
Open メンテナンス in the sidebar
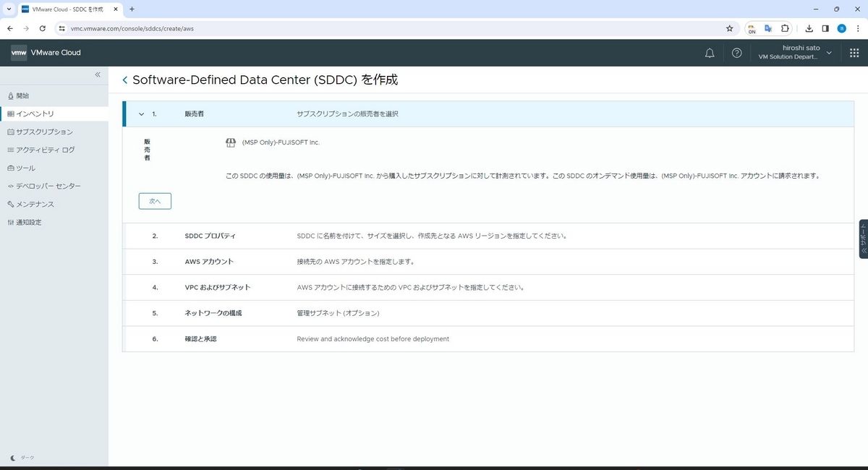click(x=54, y=204)
